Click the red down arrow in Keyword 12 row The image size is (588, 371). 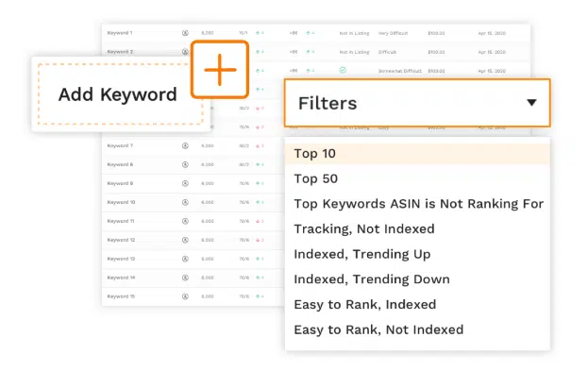pos(258,240)
